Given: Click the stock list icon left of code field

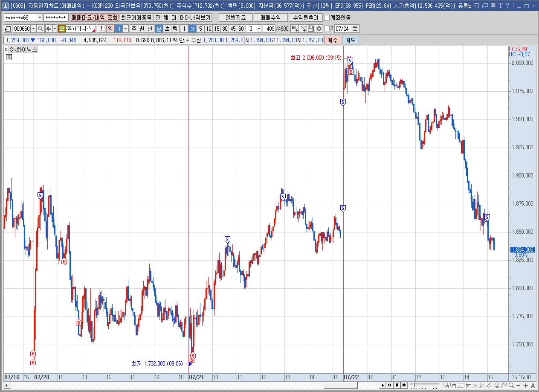Looking at the screenshot, I should (x=8, y=29).
